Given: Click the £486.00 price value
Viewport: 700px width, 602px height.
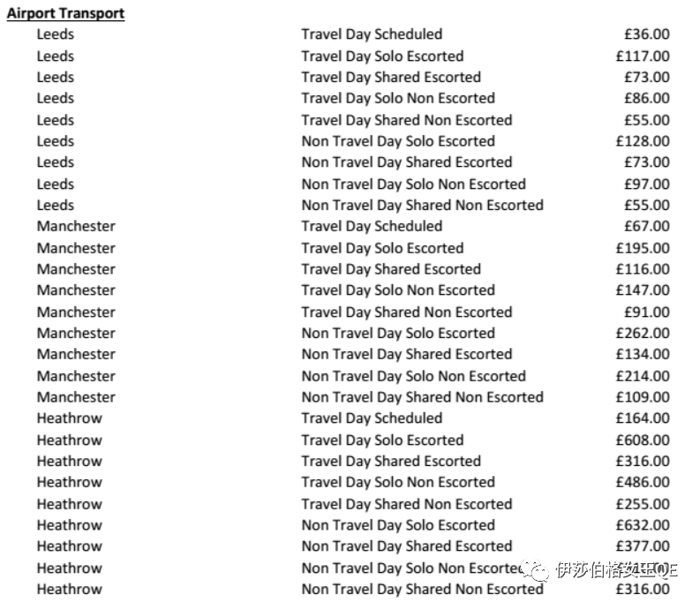Looking at the screenshot, I should point(643,482).
